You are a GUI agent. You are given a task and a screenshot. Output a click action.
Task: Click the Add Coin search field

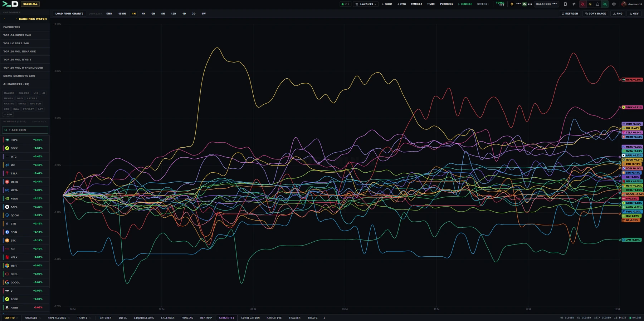pos(25,130)
